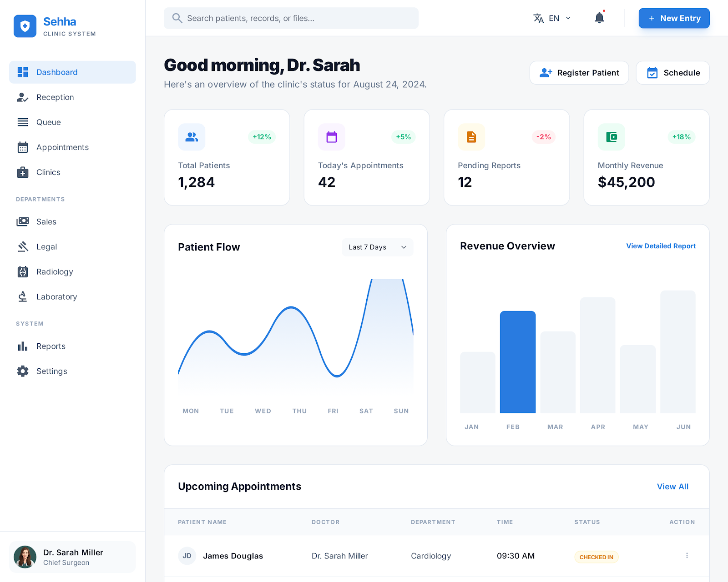Click the Monthly Revenue wallet icon
This screenshot has width=728, height=582.
point(611,137)
